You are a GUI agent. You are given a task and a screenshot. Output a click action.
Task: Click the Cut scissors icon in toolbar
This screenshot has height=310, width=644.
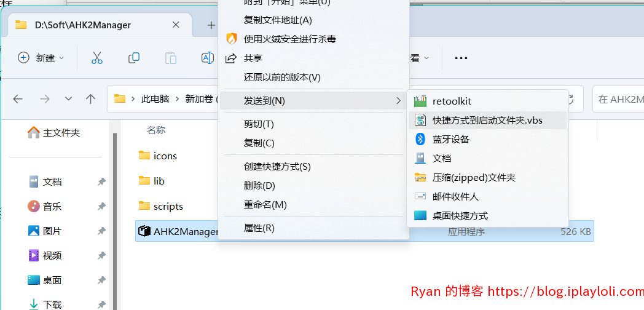[x=97, y=58]
